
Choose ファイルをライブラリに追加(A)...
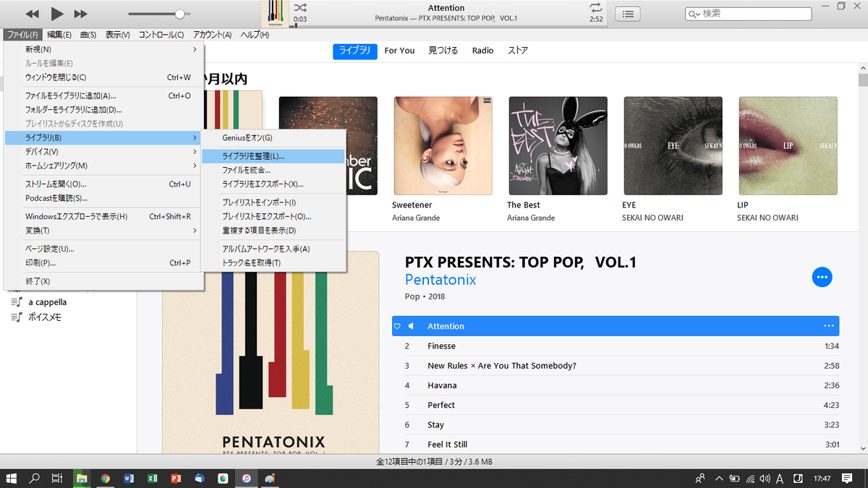pos(104,95)
